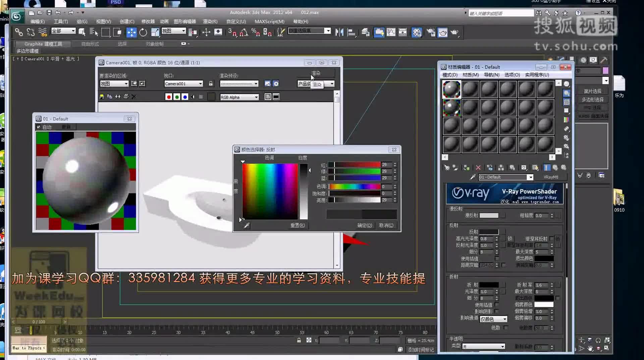The height and width of the screenshot is (360, 644).
Task: Enable the Fresnel reflection checkbox
Action: 551,239
